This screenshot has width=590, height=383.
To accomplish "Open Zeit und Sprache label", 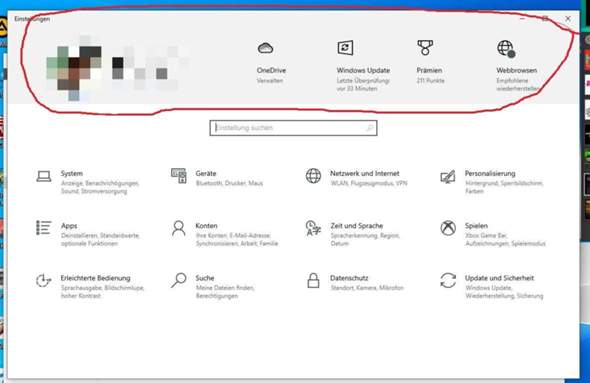I will (x=356, y=226).
